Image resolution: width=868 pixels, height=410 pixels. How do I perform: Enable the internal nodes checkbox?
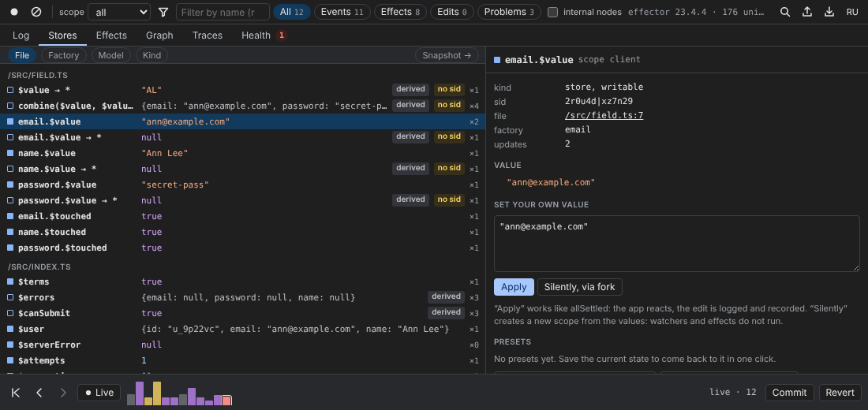coord(552,12)
